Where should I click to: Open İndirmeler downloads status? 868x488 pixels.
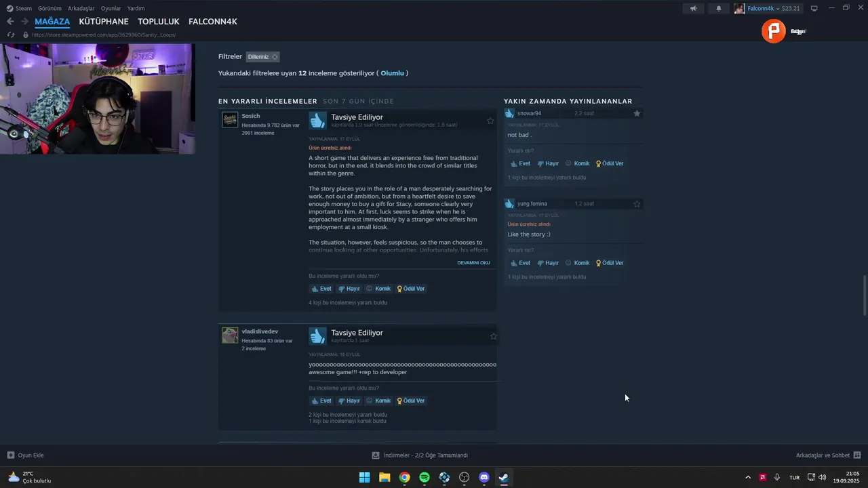420,455
